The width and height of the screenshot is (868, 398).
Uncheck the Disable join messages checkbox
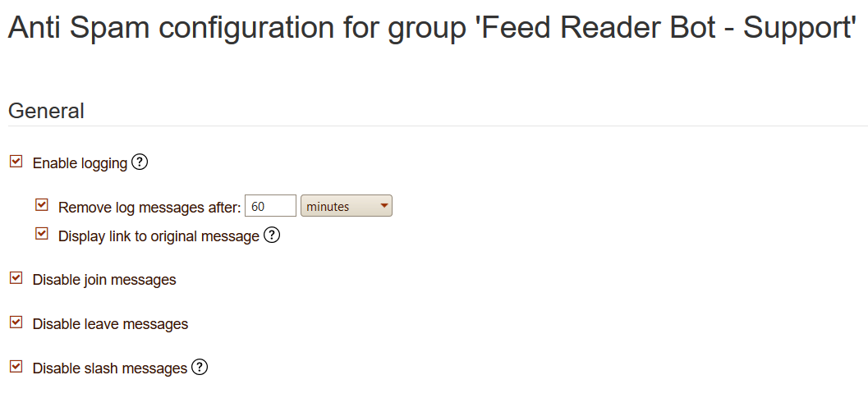(x=16, y=278)
